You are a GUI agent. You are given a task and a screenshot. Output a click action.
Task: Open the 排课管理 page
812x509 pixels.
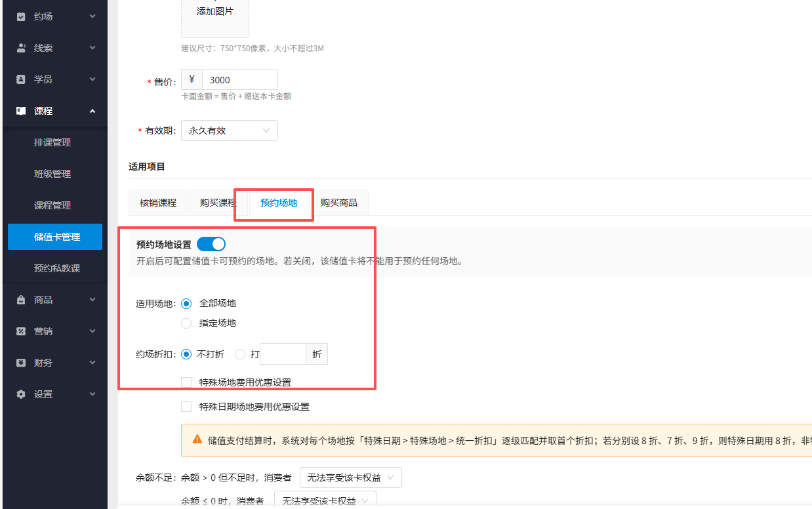pos(54,142)
